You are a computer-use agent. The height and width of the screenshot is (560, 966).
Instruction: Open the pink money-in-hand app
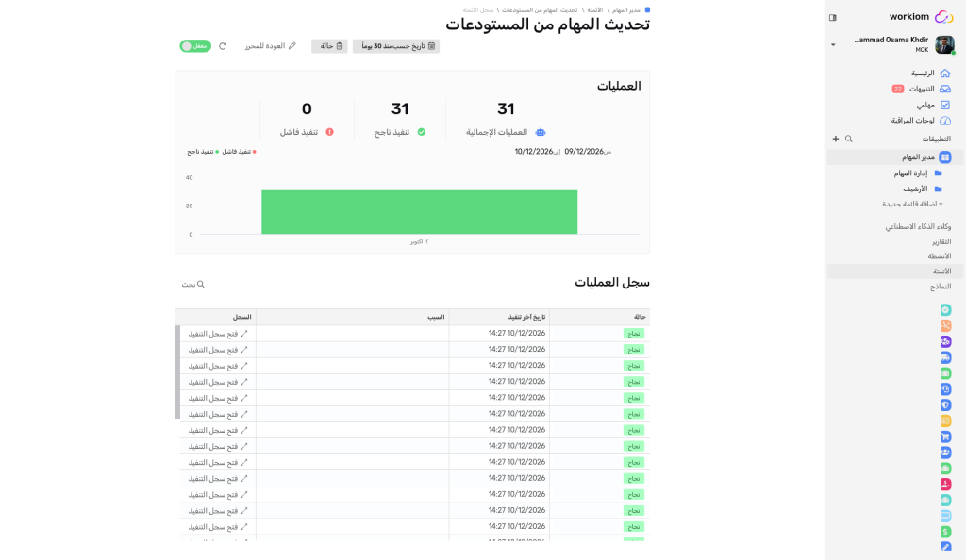(x=945, y=485)
